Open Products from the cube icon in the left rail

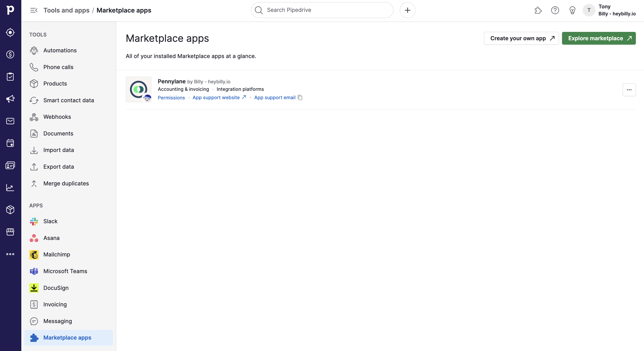(10, 209)
